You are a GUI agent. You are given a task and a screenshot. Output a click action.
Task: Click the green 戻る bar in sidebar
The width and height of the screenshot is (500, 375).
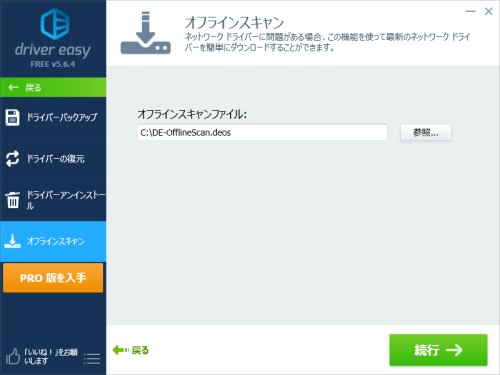(x=53, y=88)
